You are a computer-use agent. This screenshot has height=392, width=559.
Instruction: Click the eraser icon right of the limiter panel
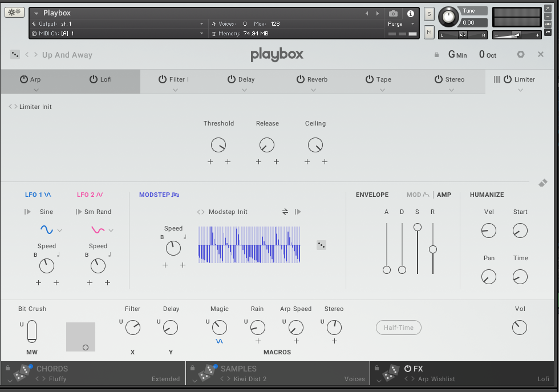pyautogui.click(x=542, y=183)
